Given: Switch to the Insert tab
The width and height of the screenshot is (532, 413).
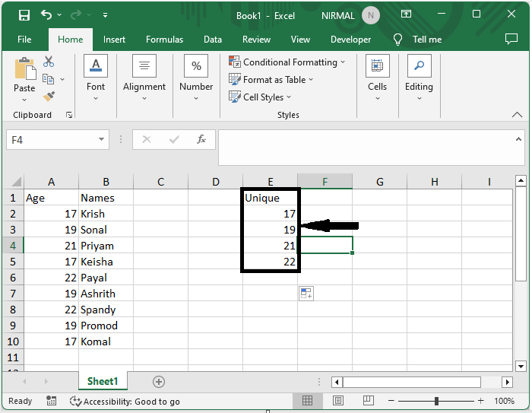Looking at the screenshot, I should point(114,40).
